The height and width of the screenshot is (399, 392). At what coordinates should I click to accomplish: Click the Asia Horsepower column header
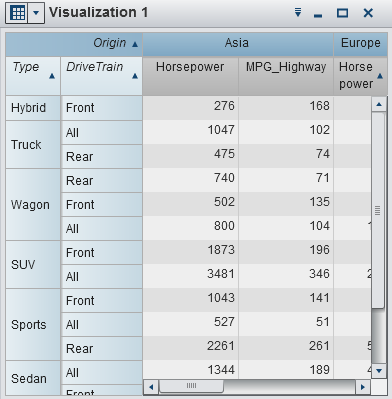(190, 76)
